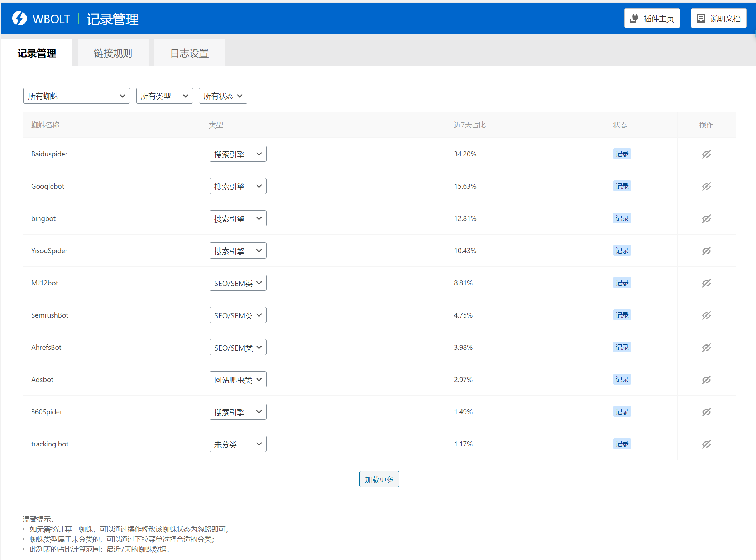
Task: Click the 记录 status badge for tracking bot
Action: tap(622, 444)
